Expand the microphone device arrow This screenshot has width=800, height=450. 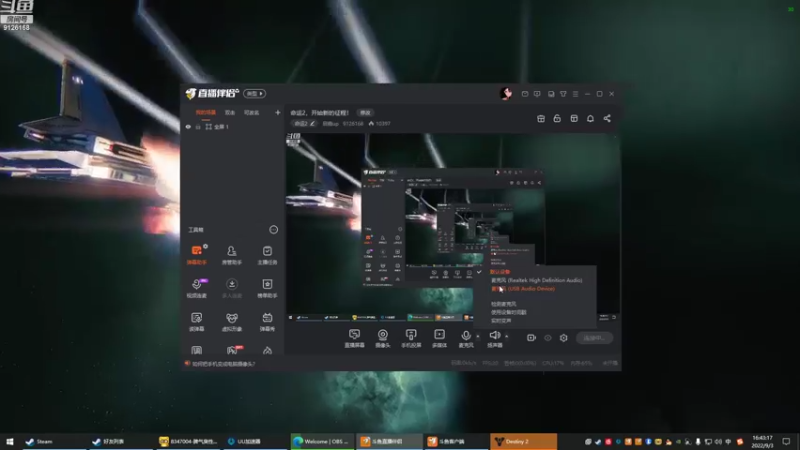(478, 336)
